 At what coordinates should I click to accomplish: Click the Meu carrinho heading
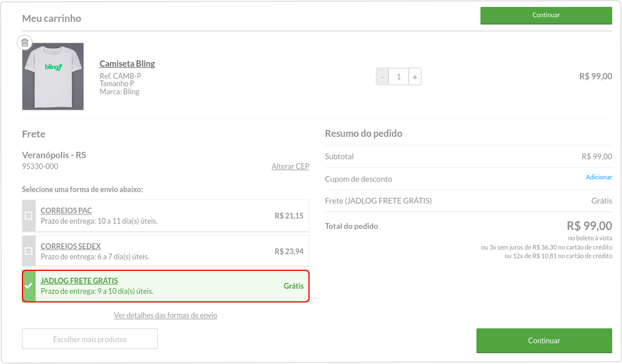(x=52, y=18)
